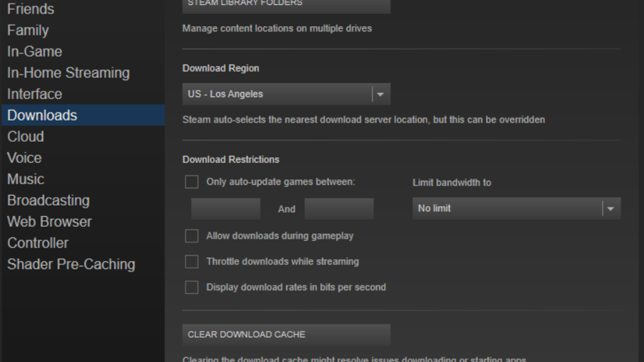Viewport: 644px width, 362px height.
Task: Click the Limit bandwidth to label
Action: click(x=452, y=183)
